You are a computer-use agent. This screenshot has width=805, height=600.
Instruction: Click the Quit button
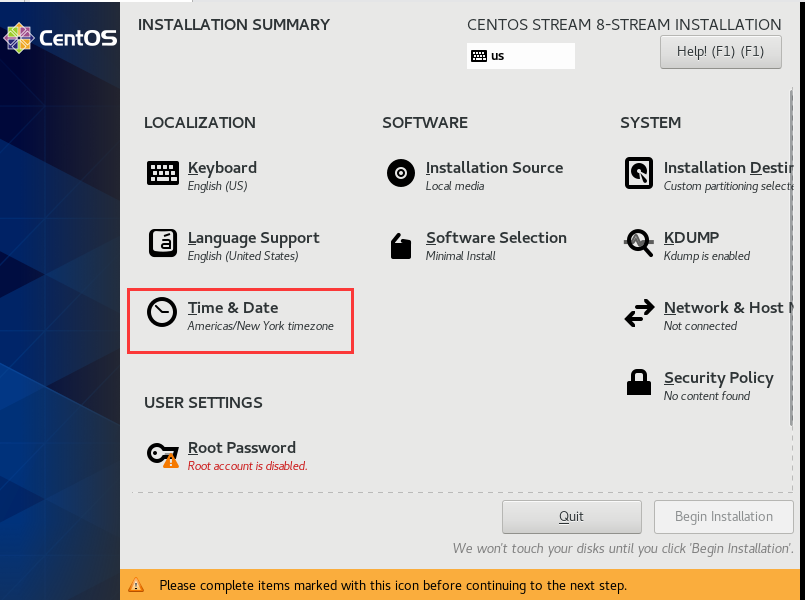tap(571, 516)
